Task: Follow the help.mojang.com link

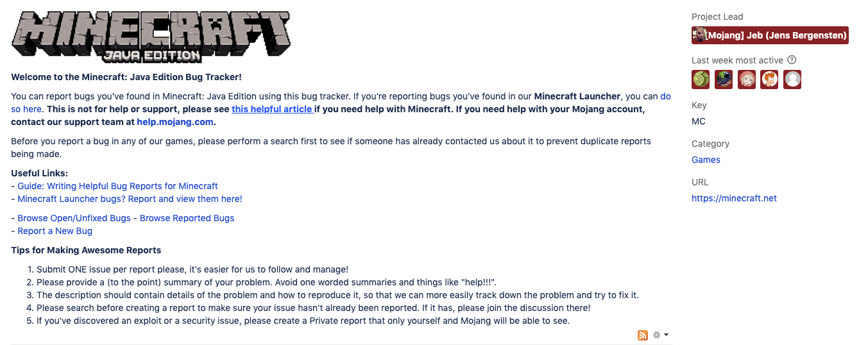Action: click(174, 122)
